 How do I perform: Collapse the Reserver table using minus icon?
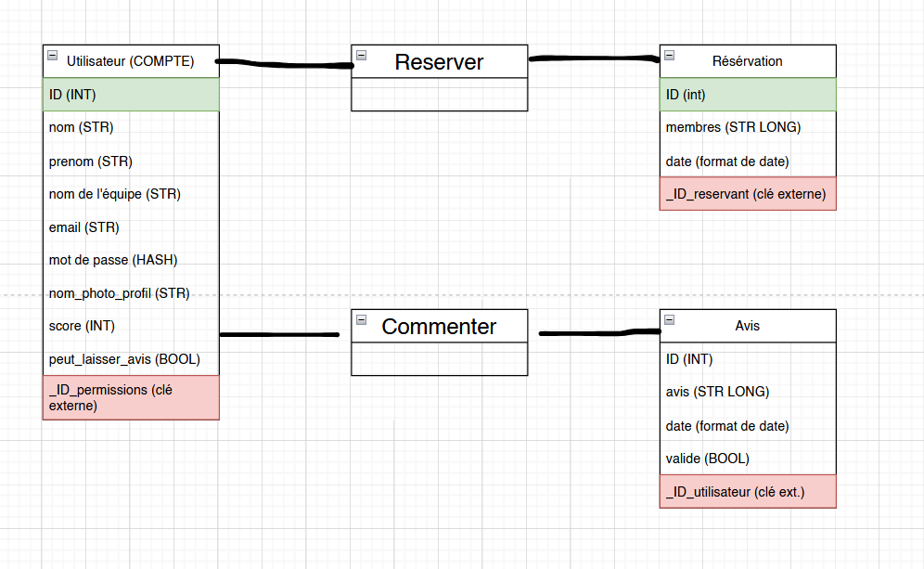(361, 56)
